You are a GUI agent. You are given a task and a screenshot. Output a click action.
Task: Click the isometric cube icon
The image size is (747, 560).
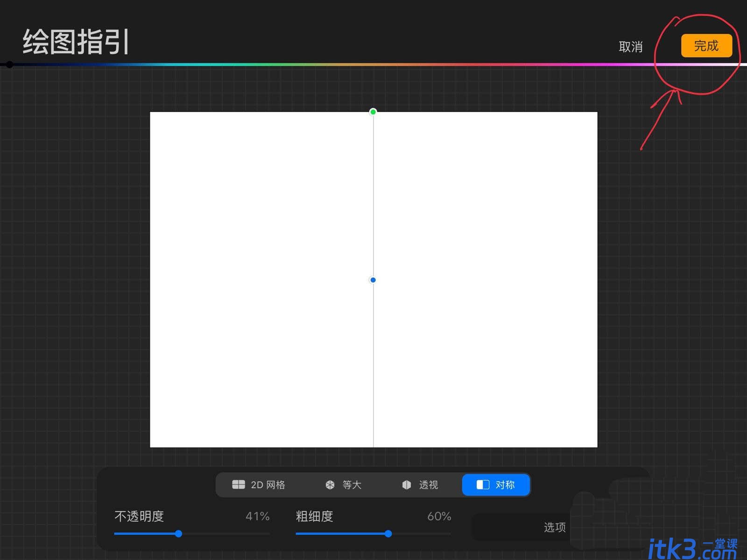click(x=330, y=485)
